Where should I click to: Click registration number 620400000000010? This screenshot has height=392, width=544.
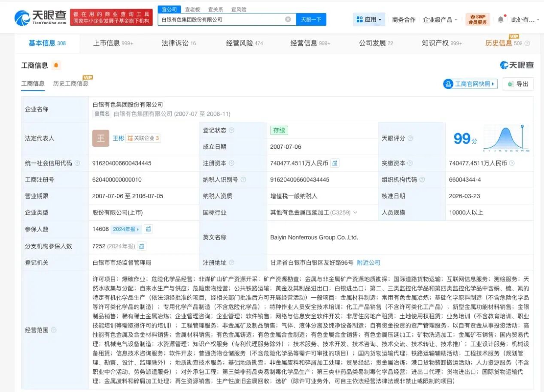coord(117,180)
